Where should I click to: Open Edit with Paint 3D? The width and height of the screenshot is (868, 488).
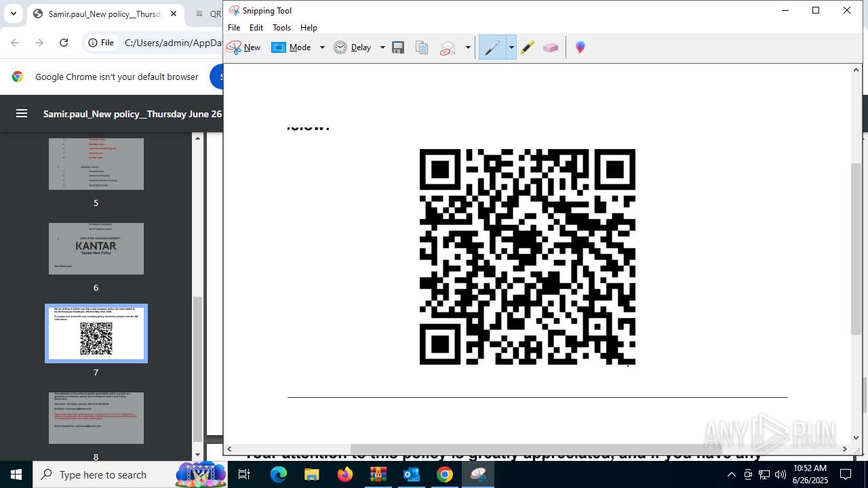pos(580,47)
